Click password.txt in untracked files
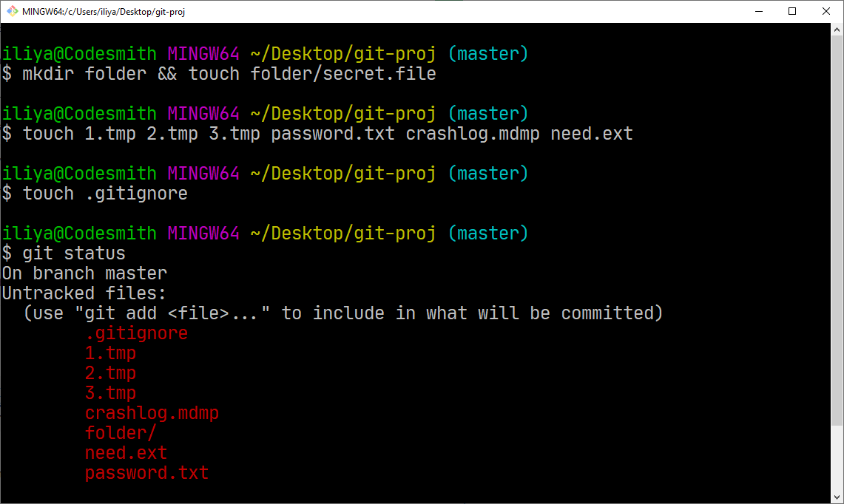844x504 pixels. click(x=146, y=472)
